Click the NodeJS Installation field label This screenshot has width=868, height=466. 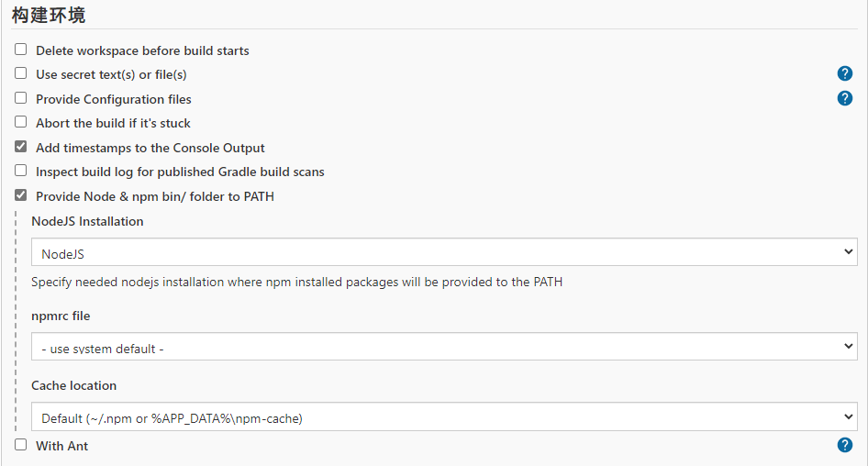tap(87, 221)
